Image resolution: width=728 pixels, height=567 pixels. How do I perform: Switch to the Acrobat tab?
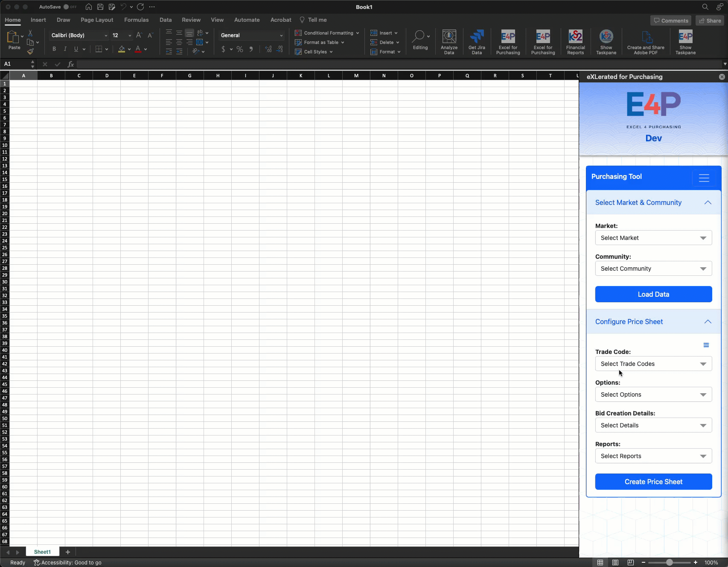coord(281,20)
